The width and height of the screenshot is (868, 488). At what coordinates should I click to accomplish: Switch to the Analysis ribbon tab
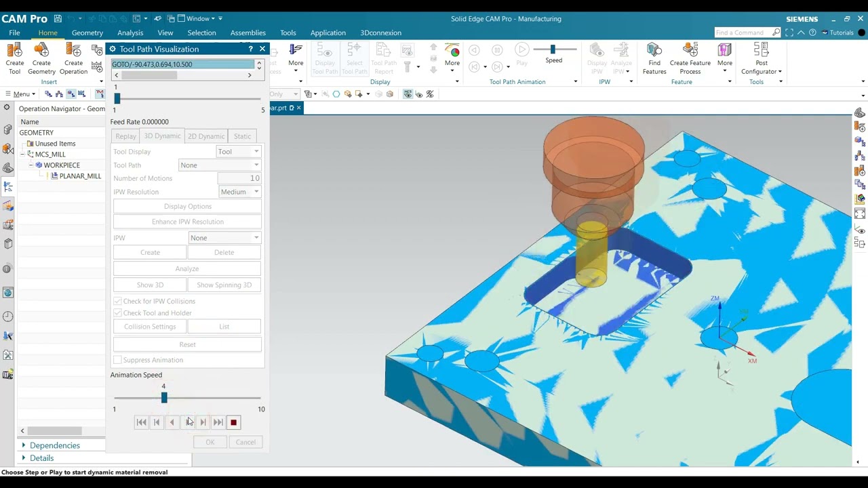click(x=130, y=33)
